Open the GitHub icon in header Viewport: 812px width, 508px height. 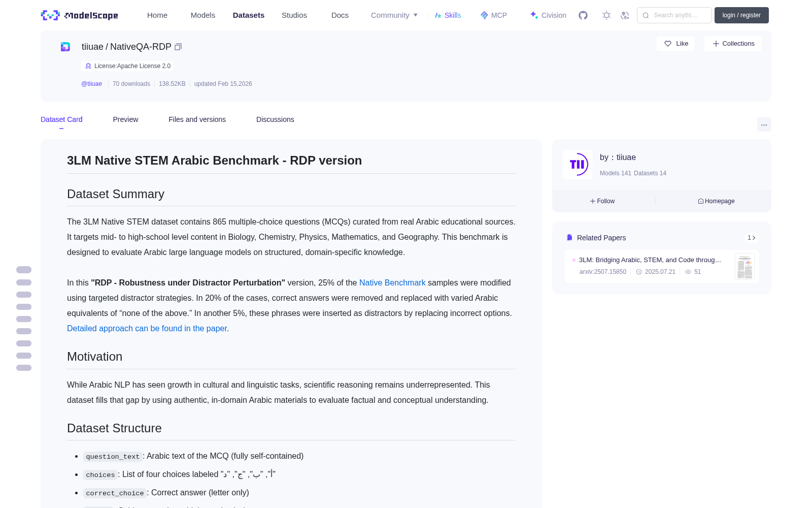[x=583, y=15]
